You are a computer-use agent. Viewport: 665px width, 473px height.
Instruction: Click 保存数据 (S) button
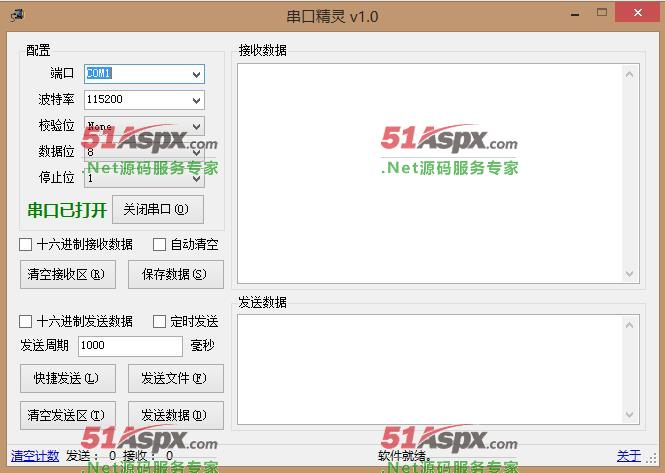(176, 274)
